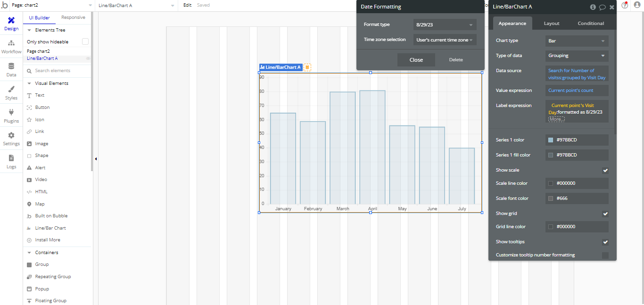Close the Line/BarChart A property editor
This screenshot has height=305, width=644.
[x=612, y=7]
